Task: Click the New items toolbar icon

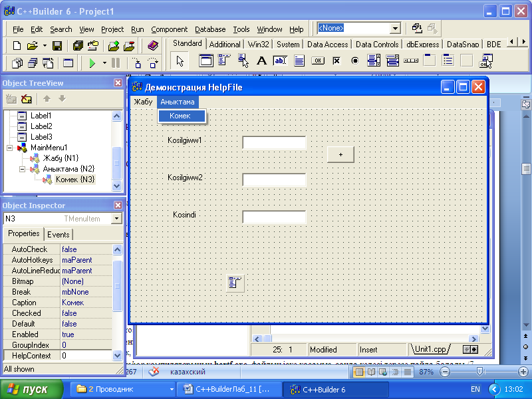Action: (x=16, y=45)
